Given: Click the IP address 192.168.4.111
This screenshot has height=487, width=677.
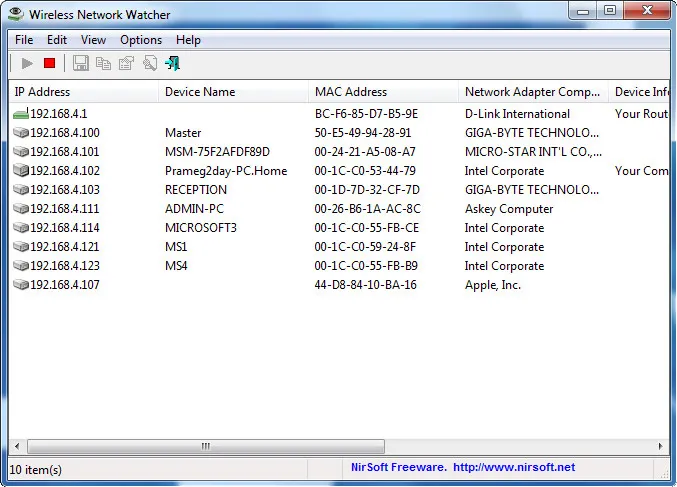Looking at the screenshot, I should (x=65, y=209).
